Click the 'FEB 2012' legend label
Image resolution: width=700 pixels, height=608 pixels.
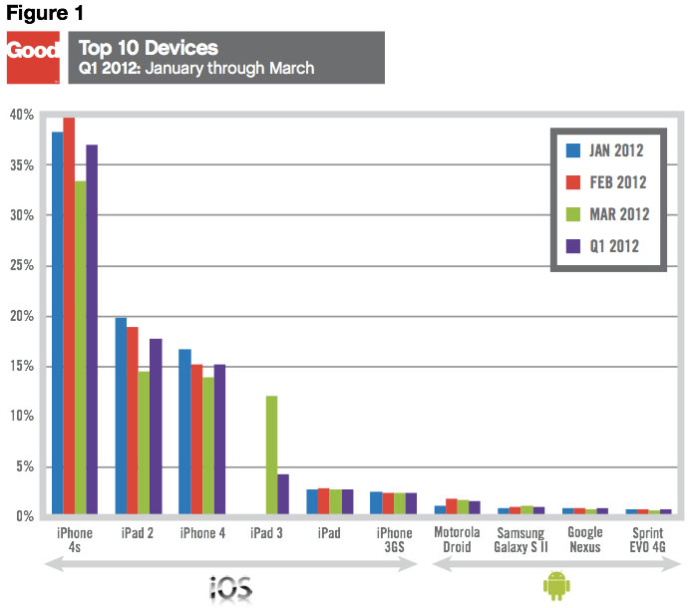coord(618,182)
